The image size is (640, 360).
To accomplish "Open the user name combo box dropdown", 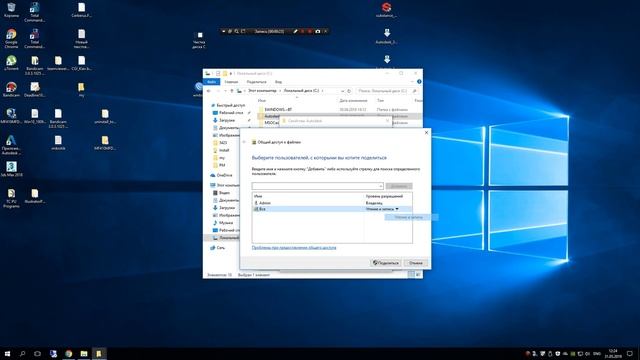I will pyautogui.click(x=380, y=186).
